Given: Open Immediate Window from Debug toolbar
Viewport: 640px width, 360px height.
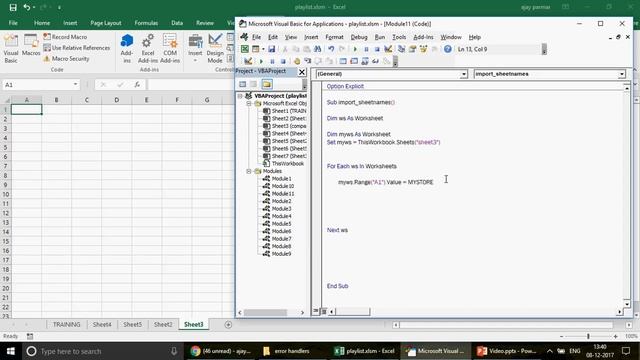Looking at the screenshot, I should pyautogui.click(x=354, y=61).
